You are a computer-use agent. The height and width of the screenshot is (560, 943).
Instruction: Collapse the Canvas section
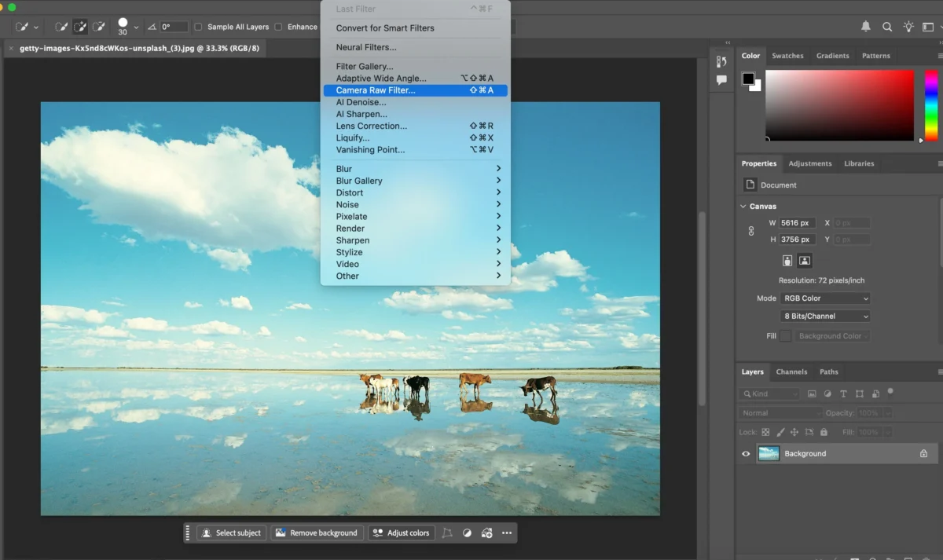click(744, 207)
